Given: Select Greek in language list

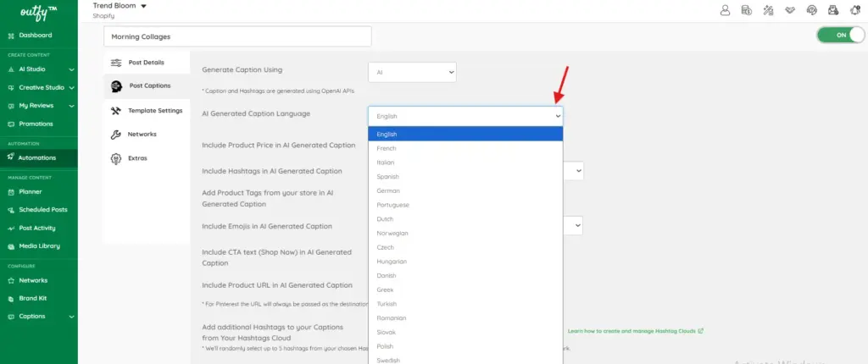Looking at the screenshot, I should pos(465,290).
